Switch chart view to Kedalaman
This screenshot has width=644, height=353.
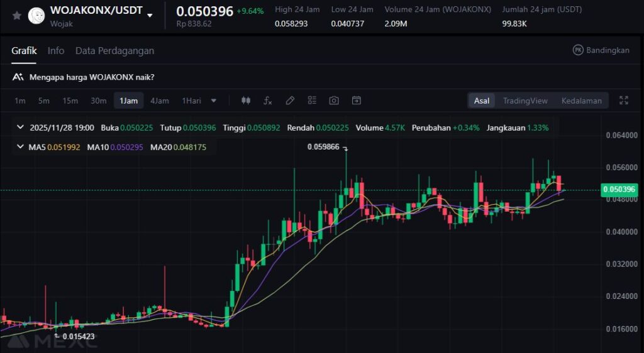coord(581,100)
